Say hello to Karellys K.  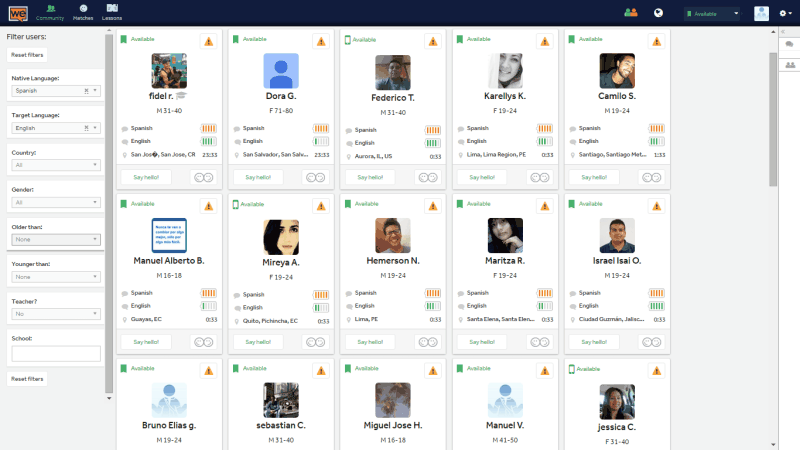(482, 177)
